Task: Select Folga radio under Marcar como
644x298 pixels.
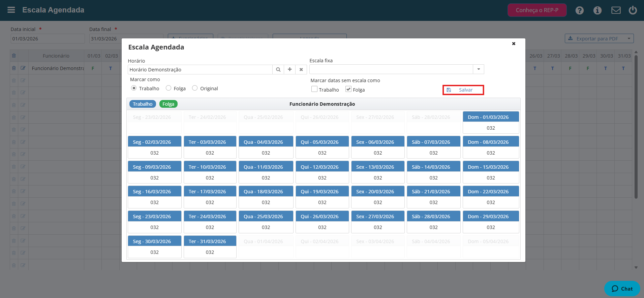Action: pyautogui.click(x=168, y=88)
